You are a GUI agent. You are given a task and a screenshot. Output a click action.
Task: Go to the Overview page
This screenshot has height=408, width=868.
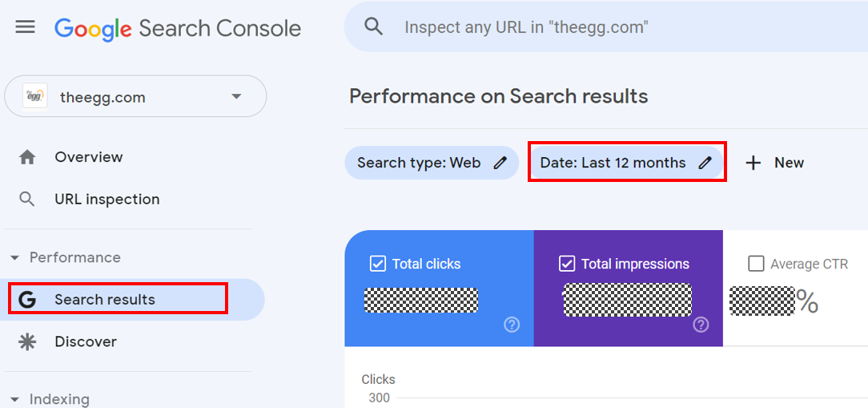(x=88, y=157)
